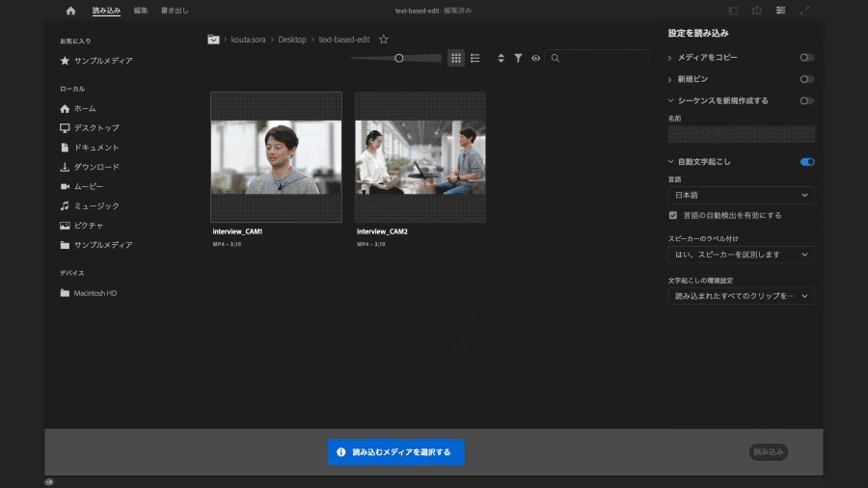
Task: Click 読み込むメディアを選択する info banner
Action: pos(396,452)
